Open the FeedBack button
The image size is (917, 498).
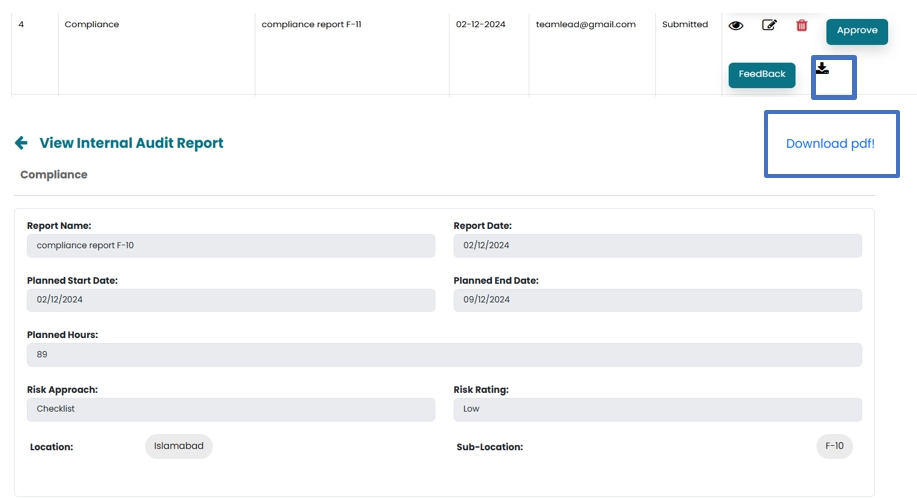coord(762,74)
